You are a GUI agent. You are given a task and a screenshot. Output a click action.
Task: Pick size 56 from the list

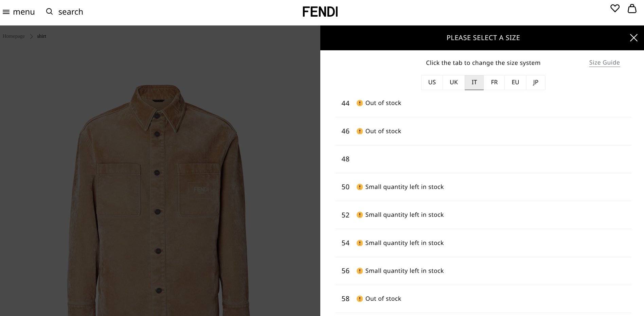pyautogui.click(x=345, y=271)
